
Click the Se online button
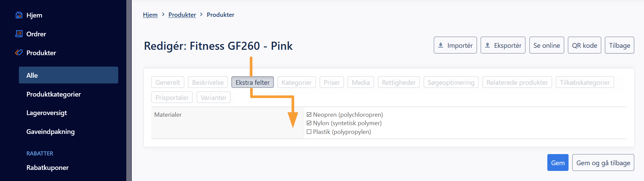(x=547, y=45)
